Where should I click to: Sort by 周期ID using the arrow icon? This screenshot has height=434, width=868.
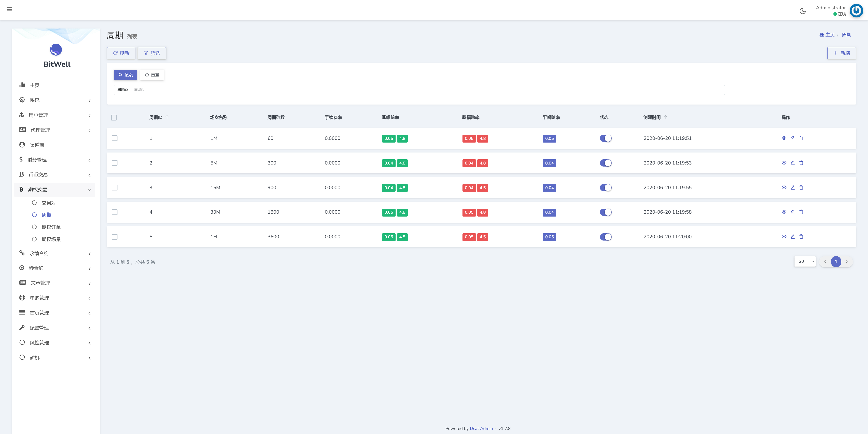167,117
